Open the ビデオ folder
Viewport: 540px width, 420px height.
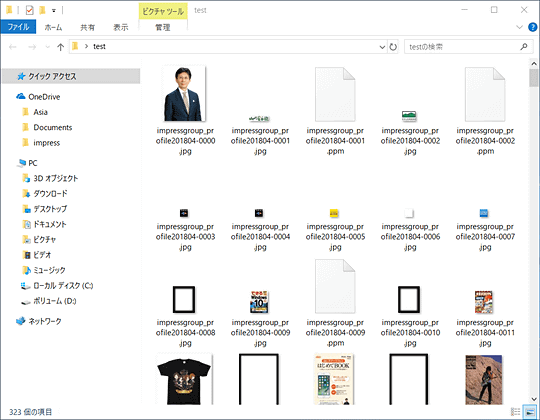(x=42, y=255)
